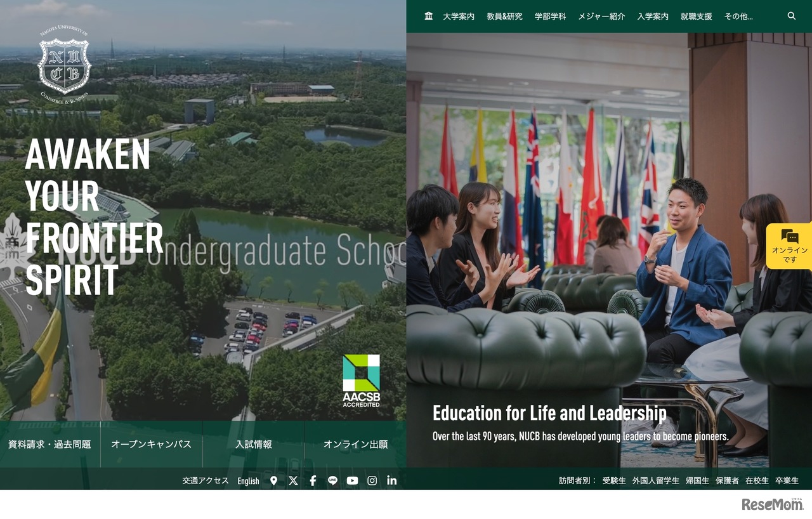Viewport: 812px width, 519px height.
Task: Select the 受験生 visitor link
Action: [614, 481]
